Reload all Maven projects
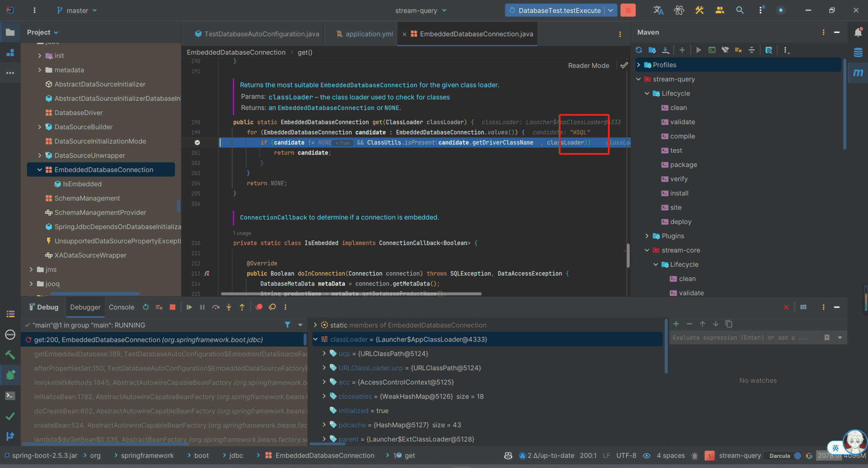The width and height of the screenshot is (868, 468). click(x=639, y=50)
